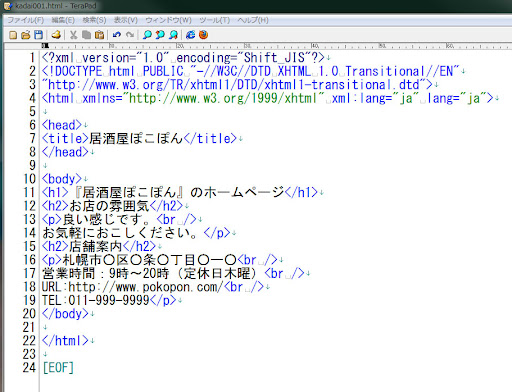Paste clipboard using the paste icon

[99, 35]
